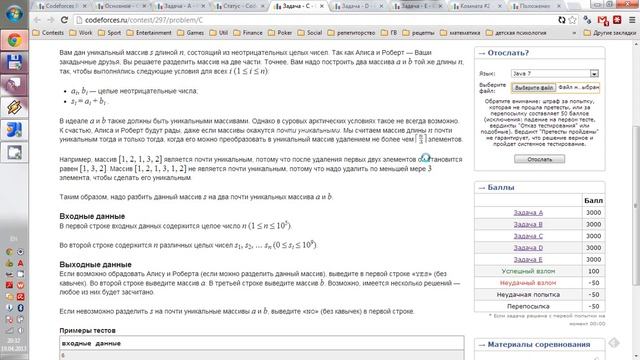Screen dimensions: 640x360
Task: Bookmark this page with star icon
Action: [x=573, y=20]
